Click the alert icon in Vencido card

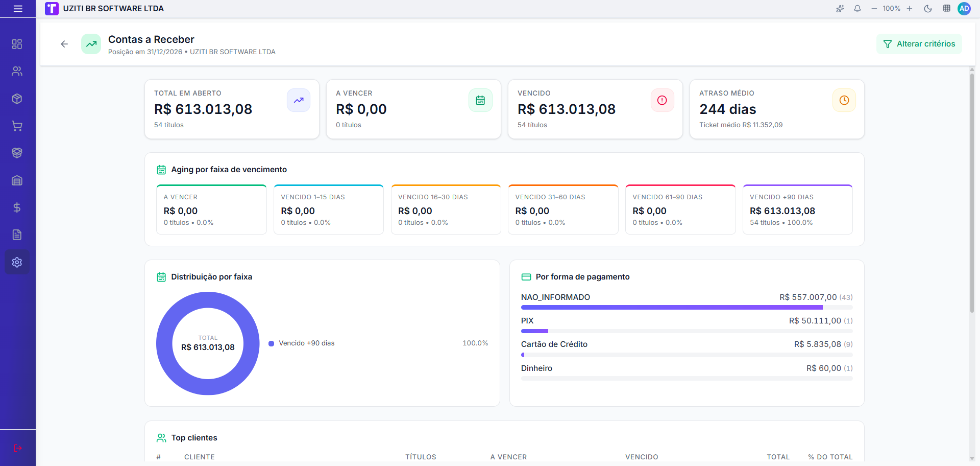click(662, 100)
